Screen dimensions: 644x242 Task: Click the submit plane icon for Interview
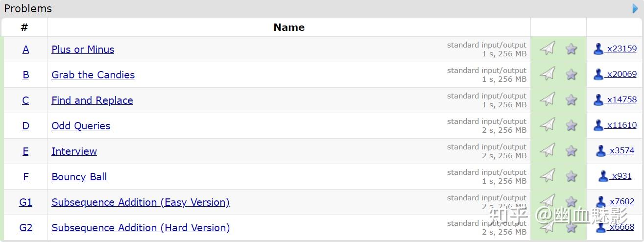[x=548, y=150]
